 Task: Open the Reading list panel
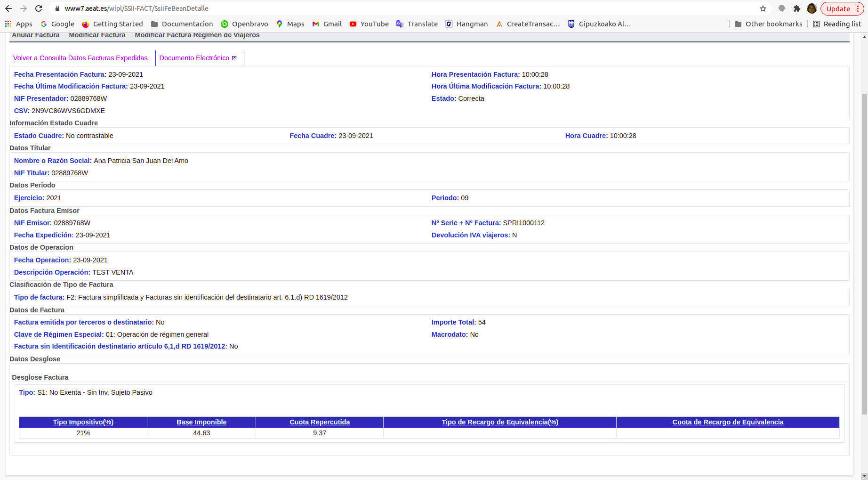click(x=837, y=24)
